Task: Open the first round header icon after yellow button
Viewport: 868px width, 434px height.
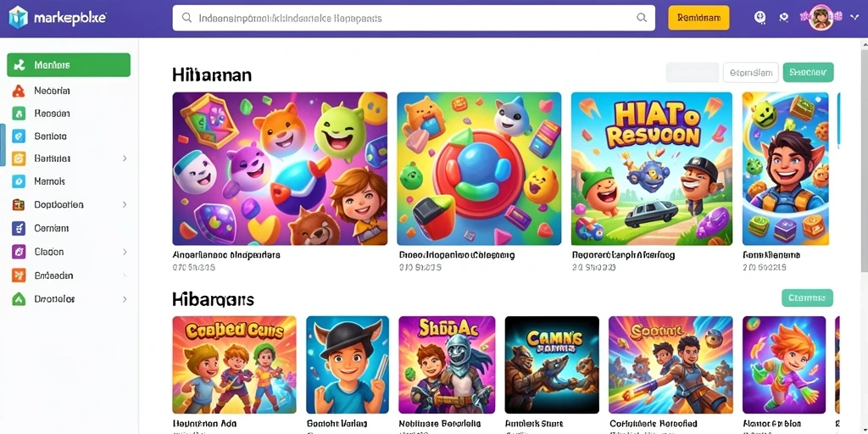Action: (x=760, y=17)
